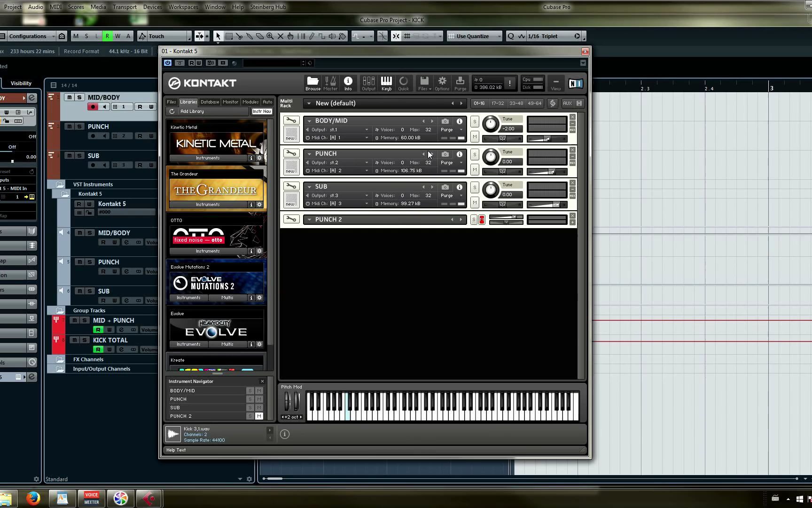The image size is (812, 508).
Task: Show rack page 17-32
Action: (x=498, y=103)
